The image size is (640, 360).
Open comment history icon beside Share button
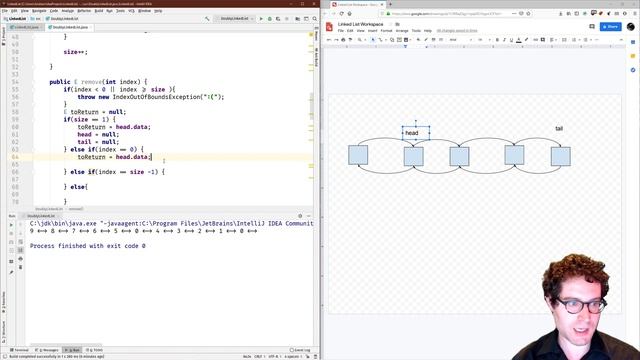pos(592,27)
